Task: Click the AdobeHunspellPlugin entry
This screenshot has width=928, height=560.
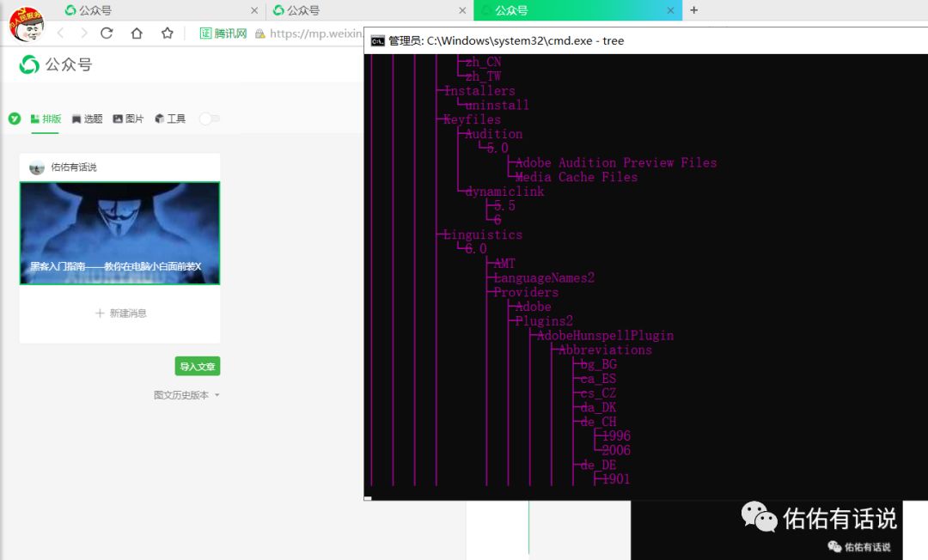Action: pyautogui.click(x=606, y=335)
